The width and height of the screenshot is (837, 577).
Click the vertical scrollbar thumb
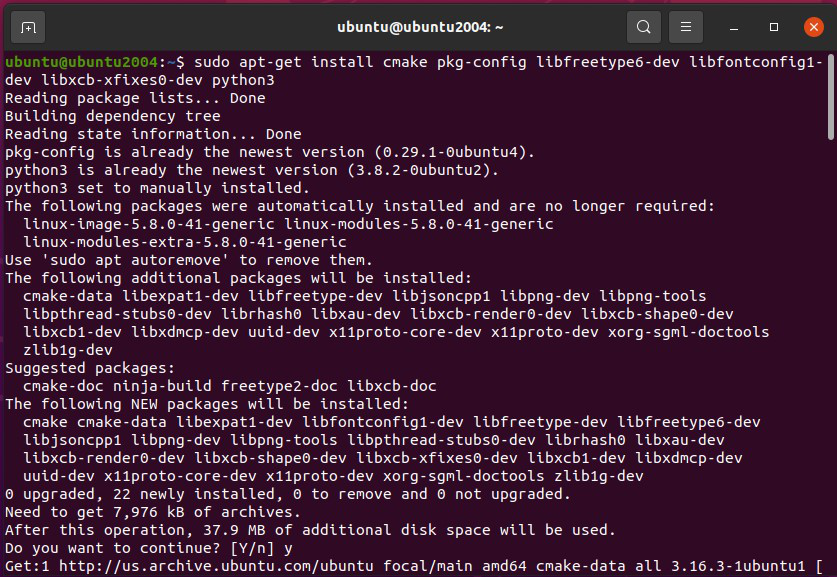(x=832, y=97)
